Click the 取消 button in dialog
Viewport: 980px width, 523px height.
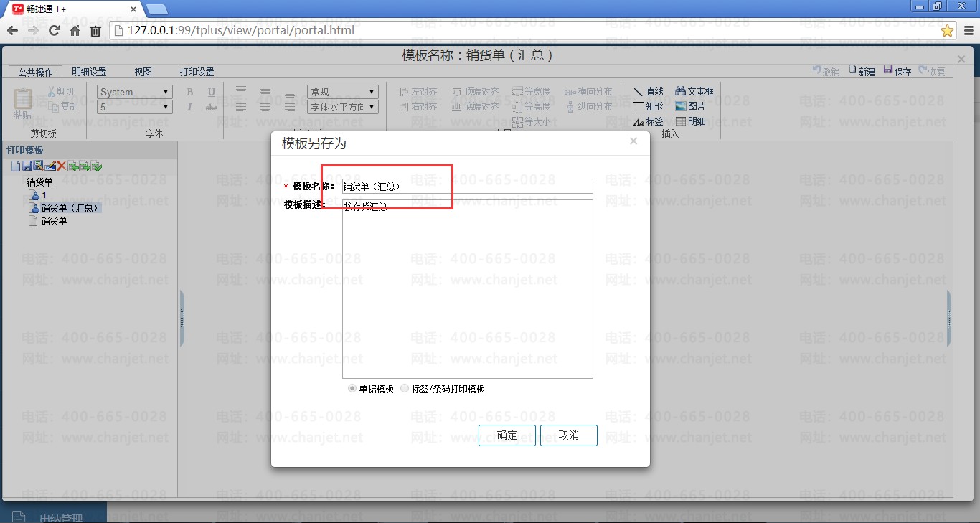pos(569,435)
